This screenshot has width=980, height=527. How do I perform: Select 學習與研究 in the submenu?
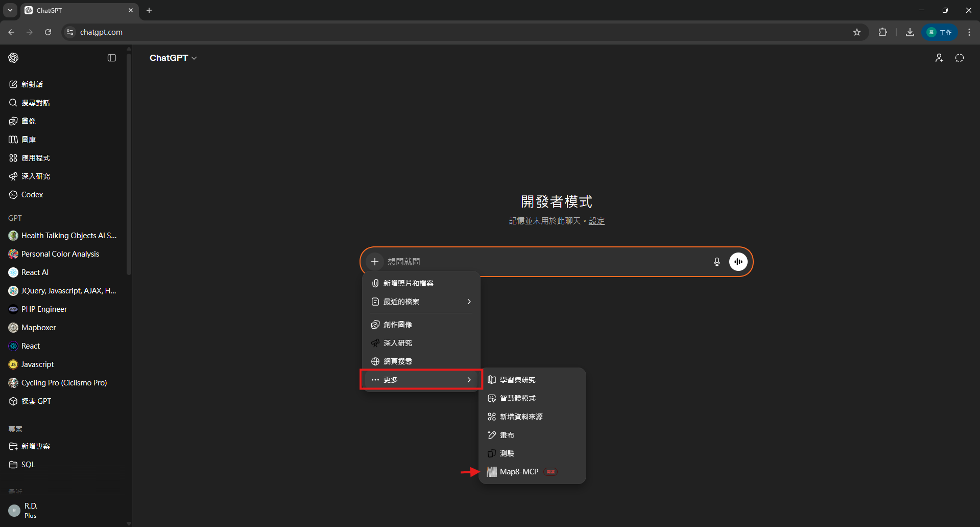pyautogui.click(x=532, y=380)
